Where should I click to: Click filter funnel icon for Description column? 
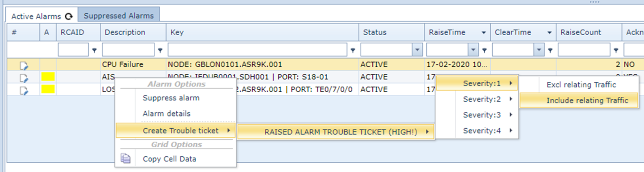click(x=160, y=50)
